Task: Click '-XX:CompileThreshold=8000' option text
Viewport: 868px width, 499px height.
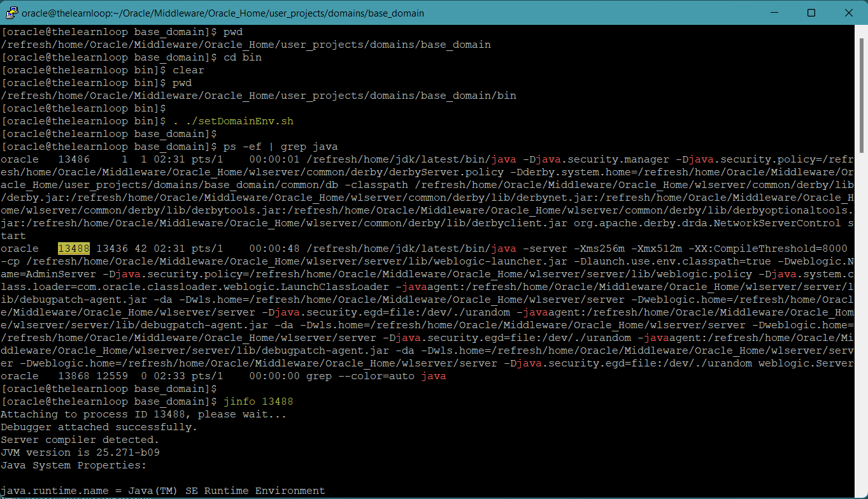Action: [x=767, y=249]
